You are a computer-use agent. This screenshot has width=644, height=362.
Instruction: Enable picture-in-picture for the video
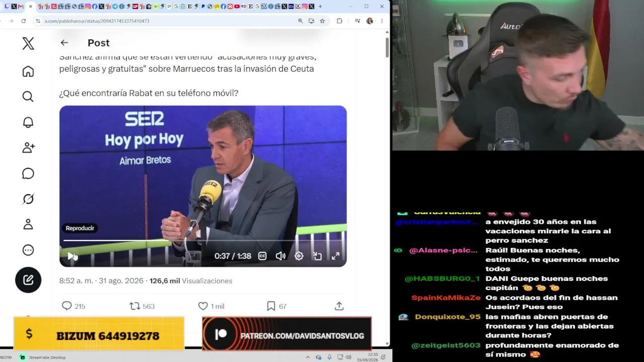pyautogui.click(x=317, y=256)
